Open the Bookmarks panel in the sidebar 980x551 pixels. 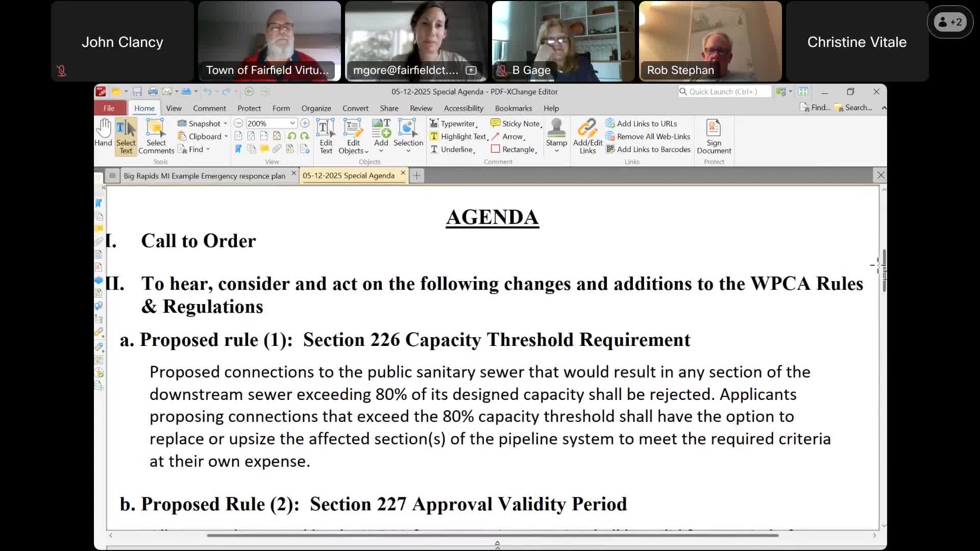click(99, 203)
